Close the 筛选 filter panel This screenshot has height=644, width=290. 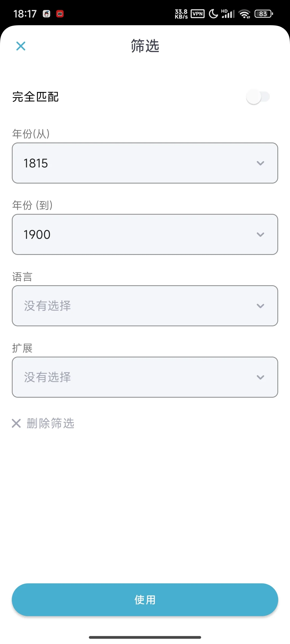click(21, 46)
